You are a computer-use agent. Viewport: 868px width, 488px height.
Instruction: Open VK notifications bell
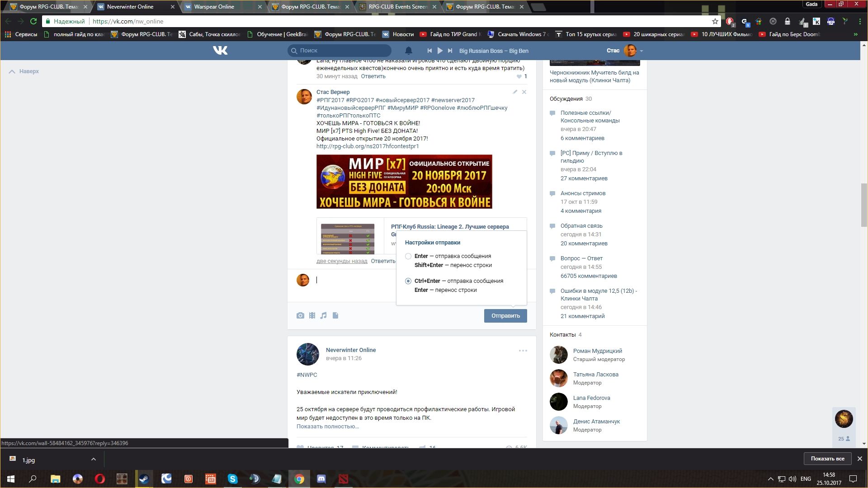408,51
